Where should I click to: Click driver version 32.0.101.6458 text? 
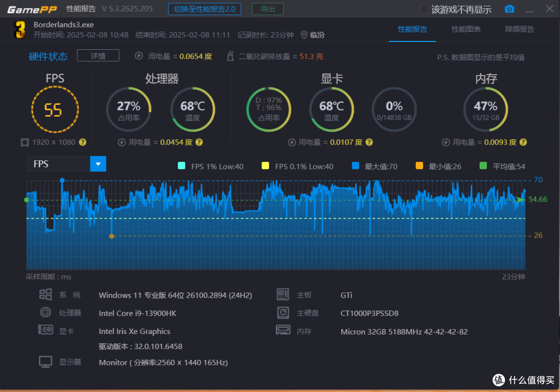pyautogui.click(x=141, y=346)
